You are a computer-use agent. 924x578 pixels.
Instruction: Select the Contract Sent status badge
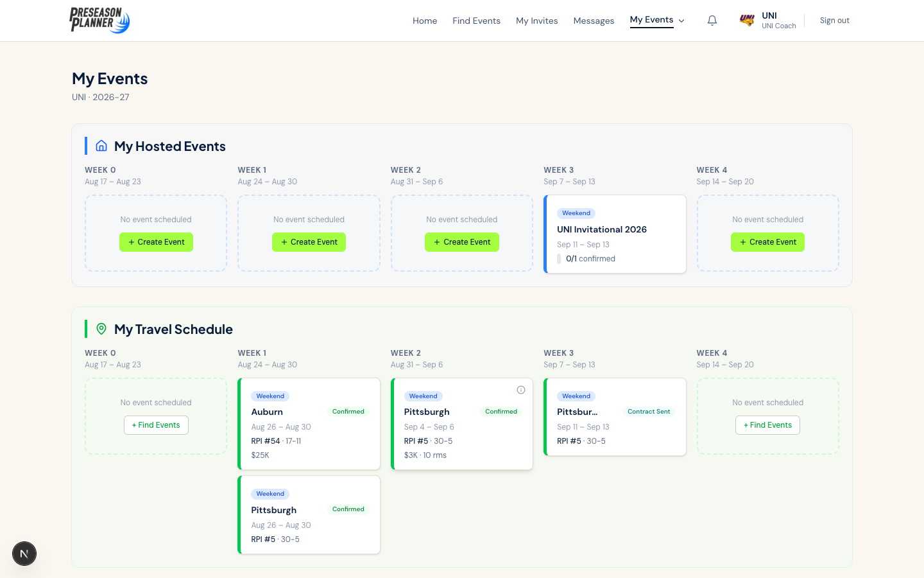[648, 412]
